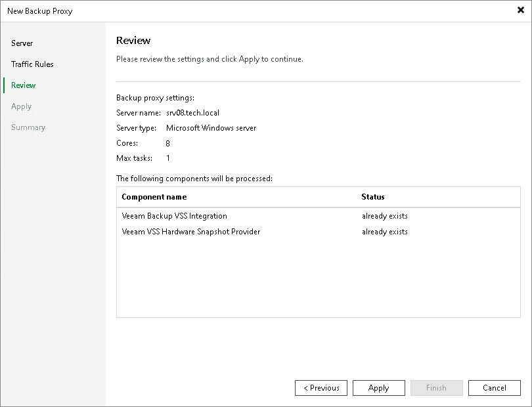532x407 pixels.
Task: Click the 'Please review the settings' instruction text
Action: [210, 59]
